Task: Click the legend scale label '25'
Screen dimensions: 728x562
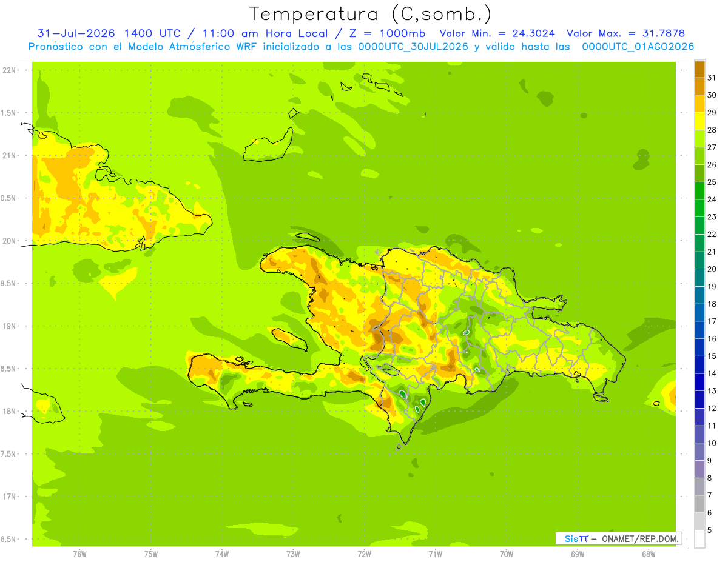Action: pos(712,182)
